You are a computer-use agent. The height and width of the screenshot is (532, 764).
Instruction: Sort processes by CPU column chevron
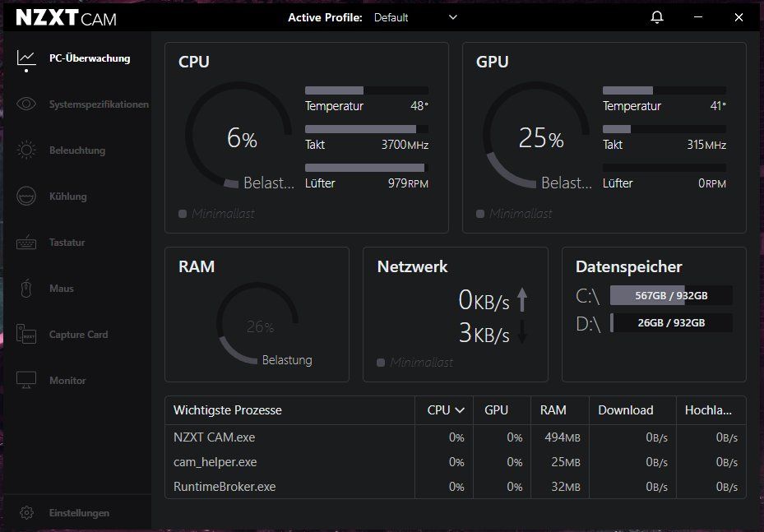click(460, 410)
